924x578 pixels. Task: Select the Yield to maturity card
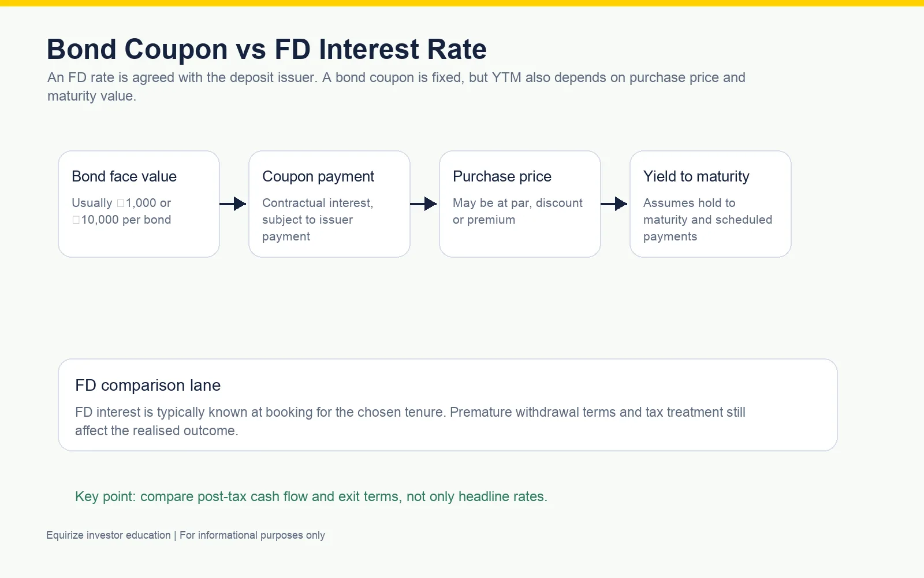[x=710, y=204]
